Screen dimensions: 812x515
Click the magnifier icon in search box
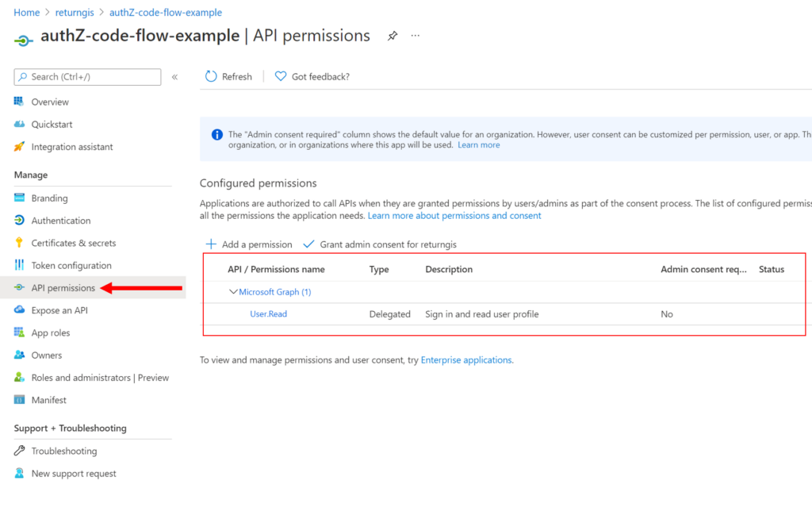[22, 77]
